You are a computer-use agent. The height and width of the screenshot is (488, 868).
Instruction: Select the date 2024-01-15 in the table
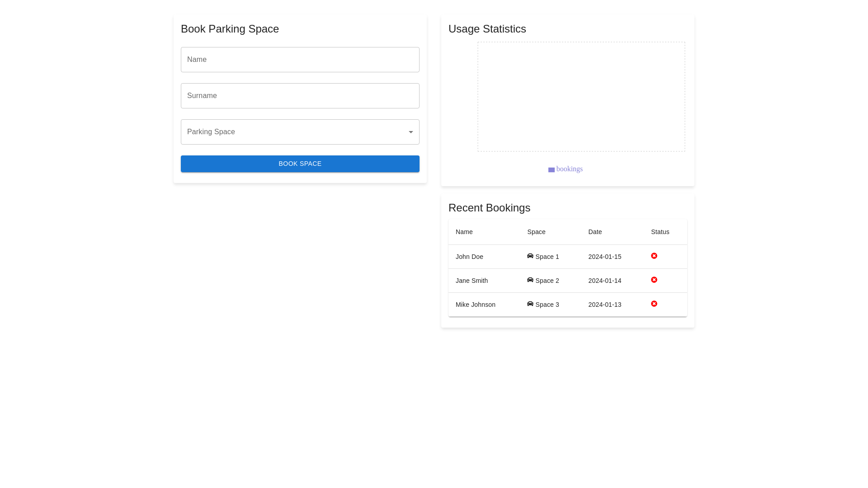(604, 256)
